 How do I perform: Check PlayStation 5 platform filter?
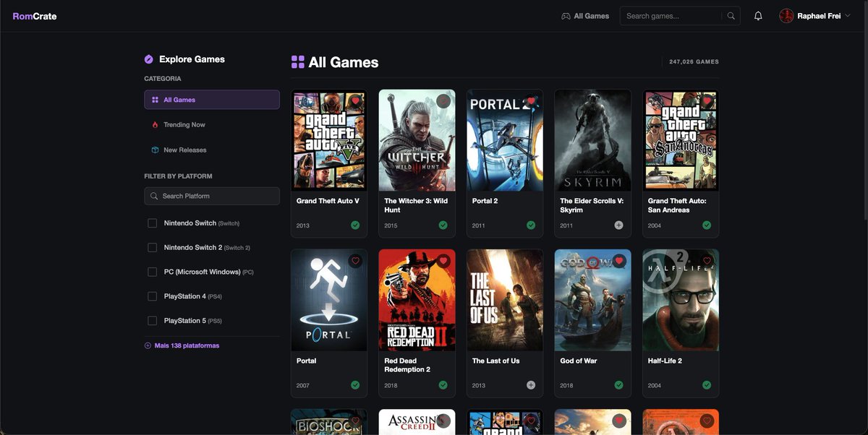tap(152, 321)
